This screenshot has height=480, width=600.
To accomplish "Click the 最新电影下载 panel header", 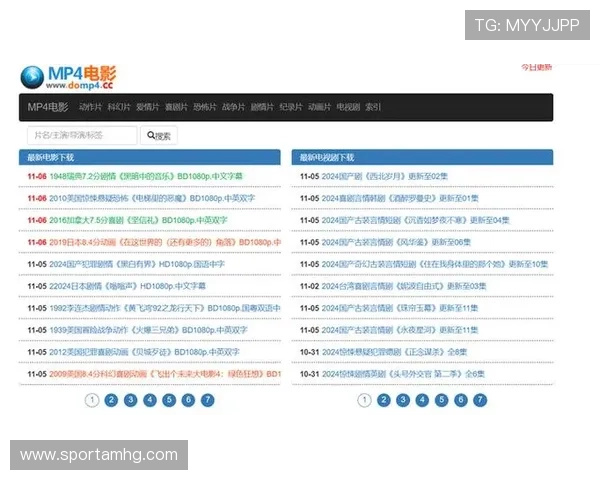I will click(150, 157).
